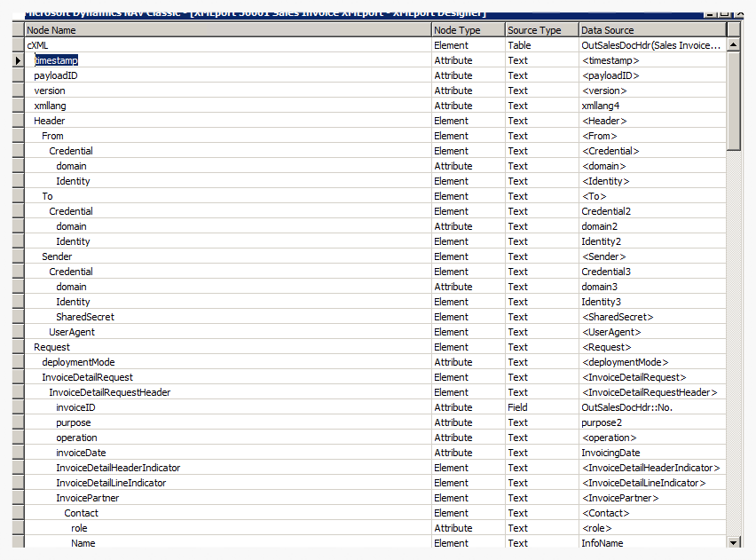The height and width of the screenshot is (560, 756).
Task: Select the purpose node name
Action: pos(74,422)
